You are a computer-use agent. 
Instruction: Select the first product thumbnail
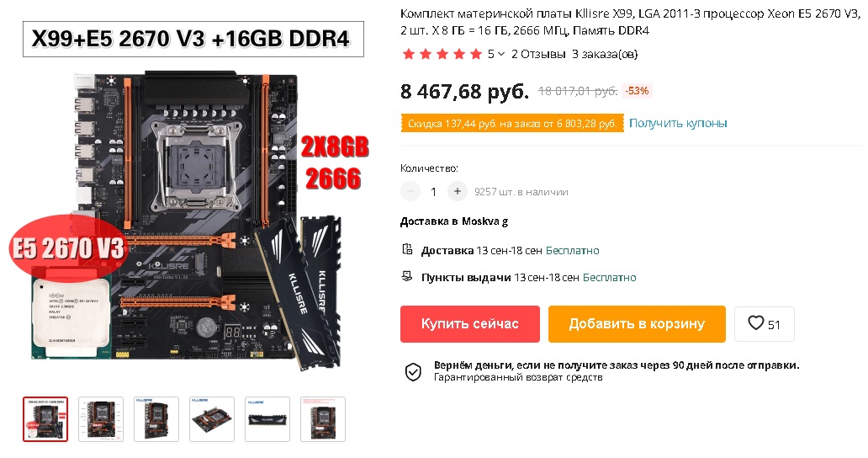pyautogui.click(x=45, y=419)
